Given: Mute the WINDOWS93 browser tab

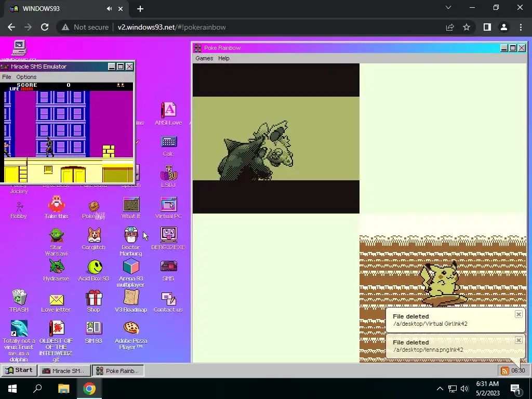Looking at the screenshot, I should click(x=109, y=9).
